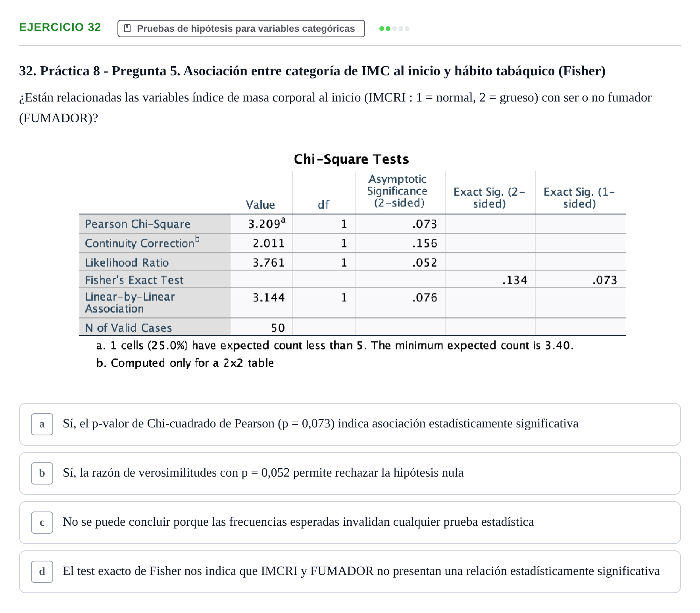Select the letter d option badge

(42, 572)
